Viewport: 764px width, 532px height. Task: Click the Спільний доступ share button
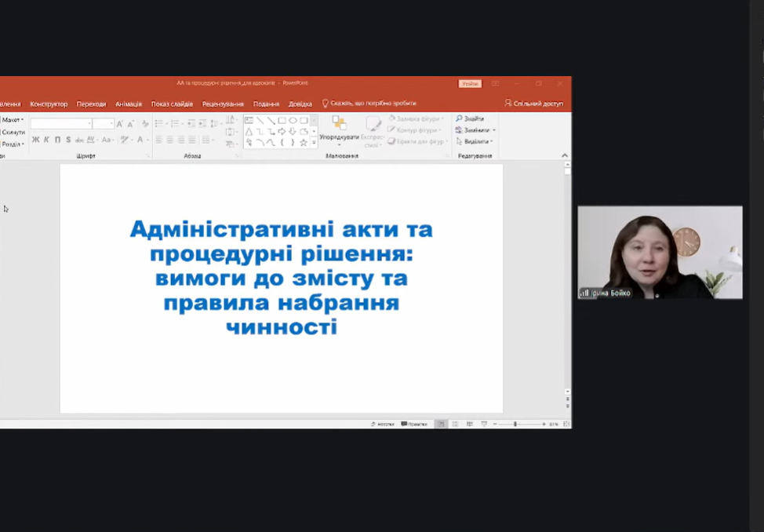[x=533, y=104]
